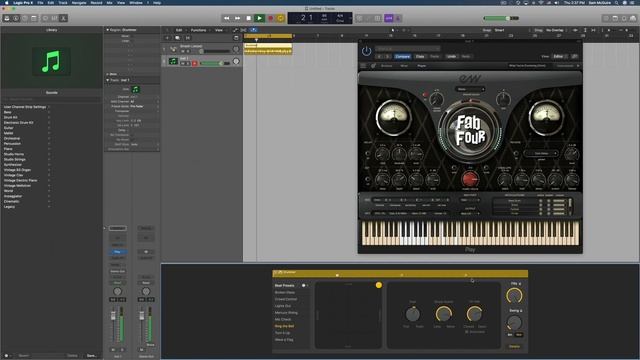Image resolution: width=640 pixels, height=360 pixels.
Task: Open the Functions menu in tracks area
Action: pyautogui.click(x=199, y=30)
